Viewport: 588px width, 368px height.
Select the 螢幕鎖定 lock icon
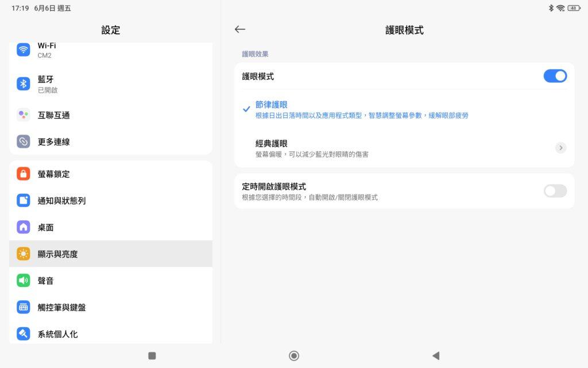tap(23, 174)
